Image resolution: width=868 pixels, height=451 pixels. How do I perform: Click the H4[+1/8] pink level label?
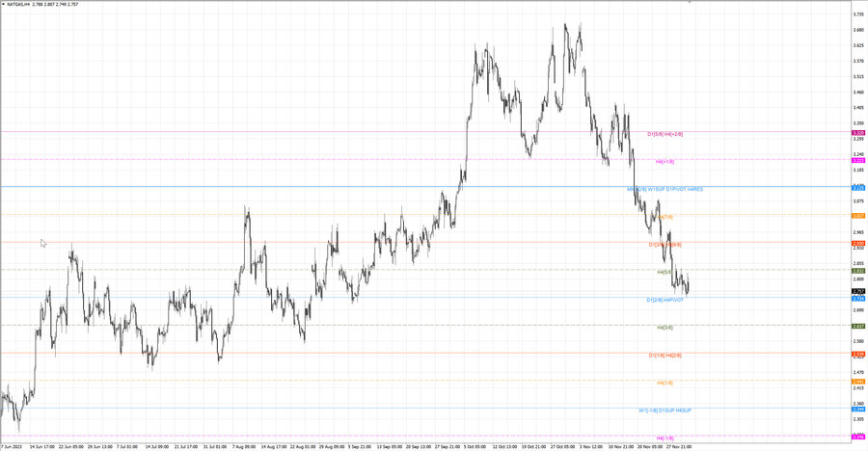click(x=665, y=162)
